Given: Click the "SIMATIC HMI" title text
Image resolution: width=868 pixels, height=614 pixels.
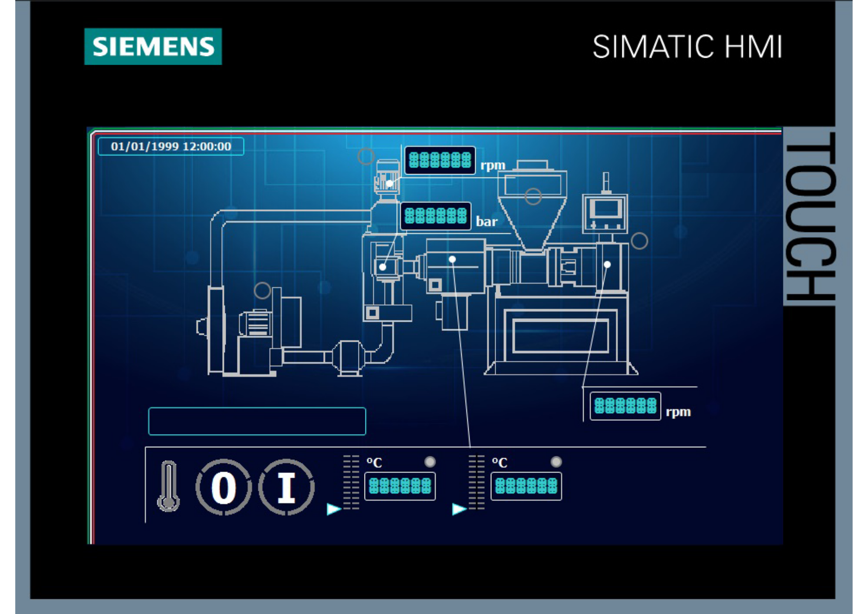Looking at the screenshot, I should 687,47.
